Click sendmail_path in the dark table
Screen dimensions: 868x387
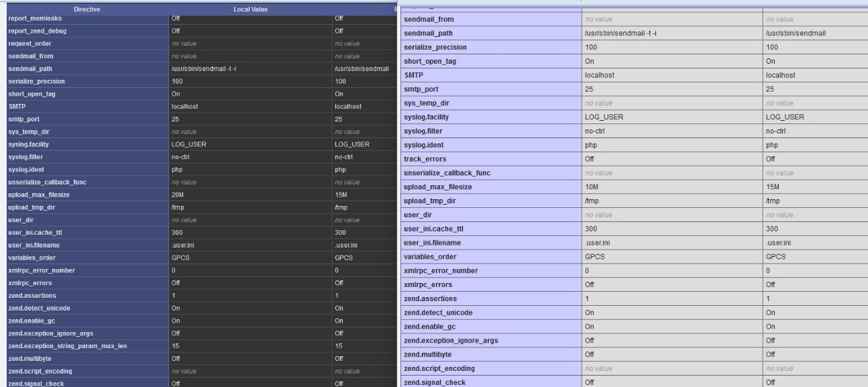click(x=30, y=68)
